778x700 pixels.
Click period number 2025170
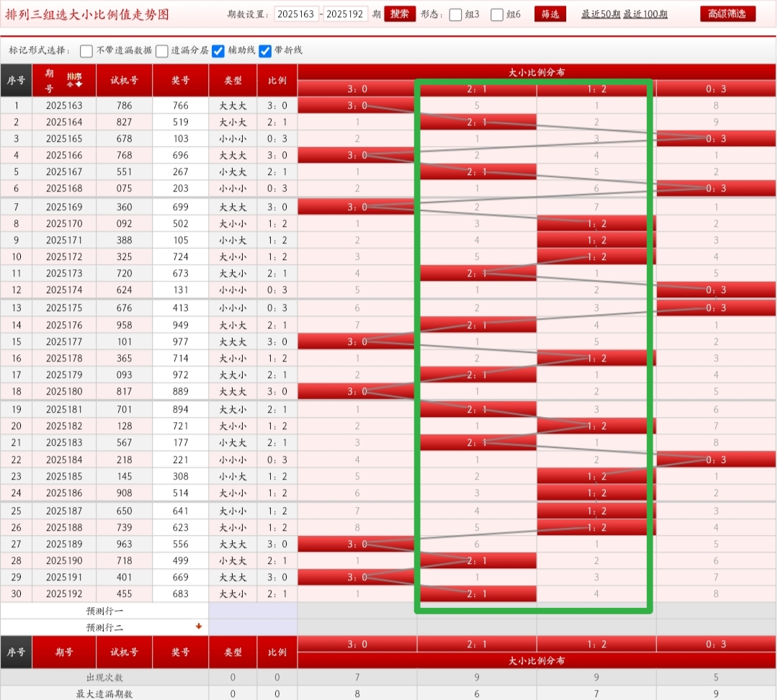click(x=64, y=223)
